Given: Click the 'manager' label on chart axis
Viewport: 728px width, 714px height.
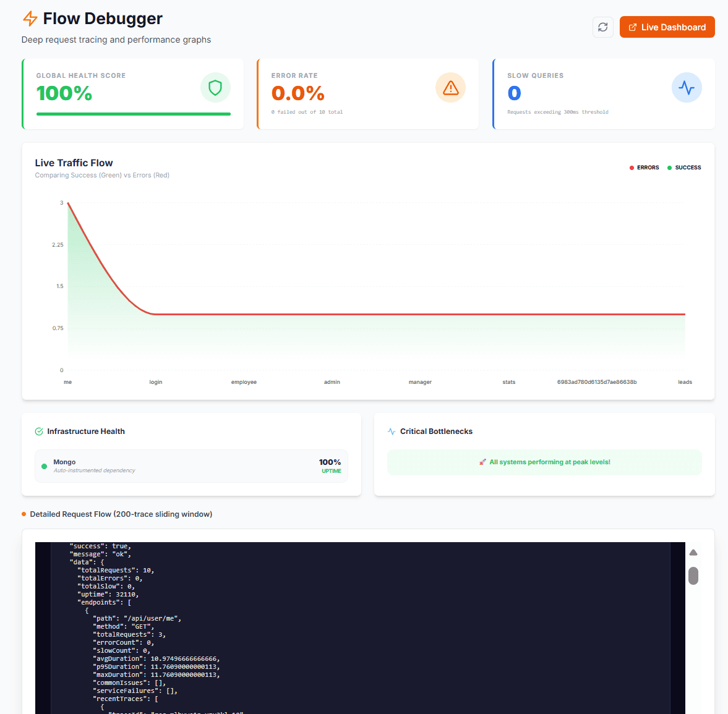Looking at the screenshot, I should pos(420,382).
